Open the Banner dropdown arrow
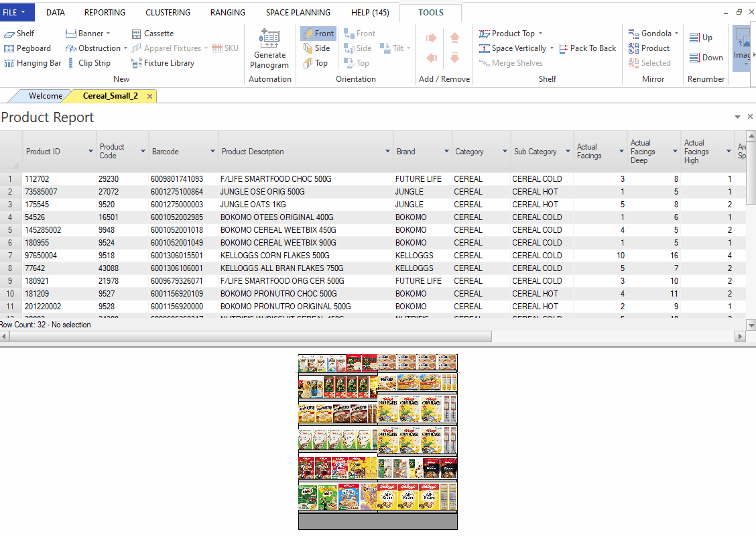The image size is (756, 536). pyautogui.click(x=109, y=34)
